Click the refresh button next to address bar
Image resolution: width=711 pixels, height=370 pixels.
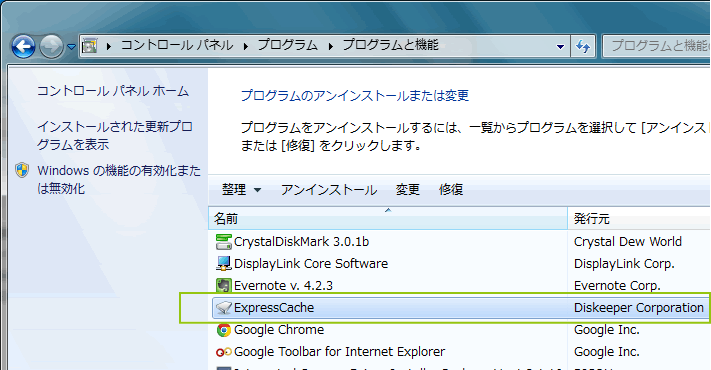(583, 46)
